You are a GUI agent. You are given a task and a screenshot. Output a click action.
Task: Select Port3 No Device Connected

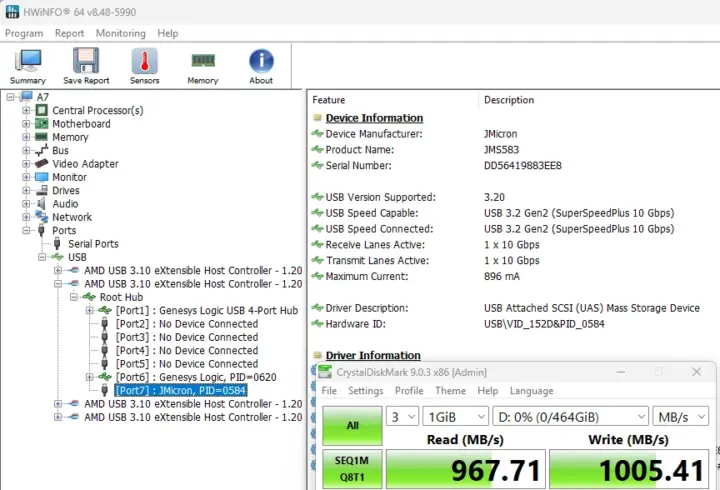tap(187, 337)
